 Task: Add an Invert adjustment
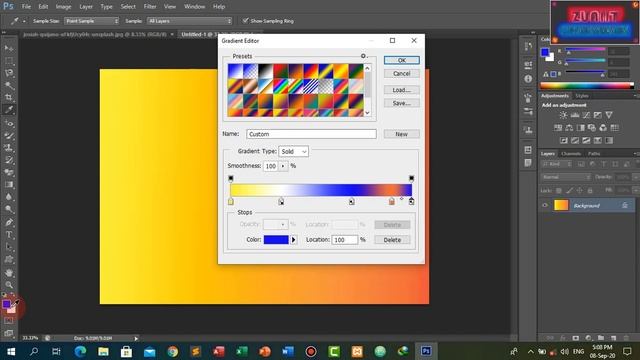coord(564,140)
